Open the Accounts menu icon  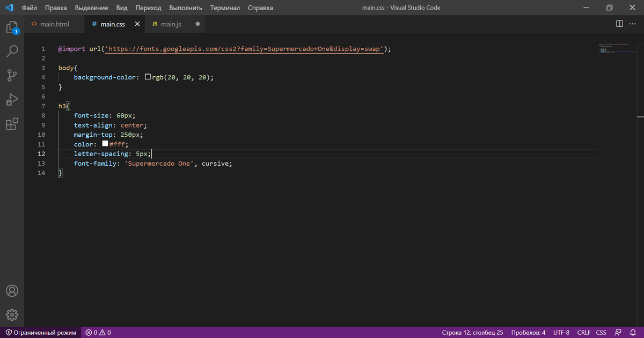tap(12, 291)
